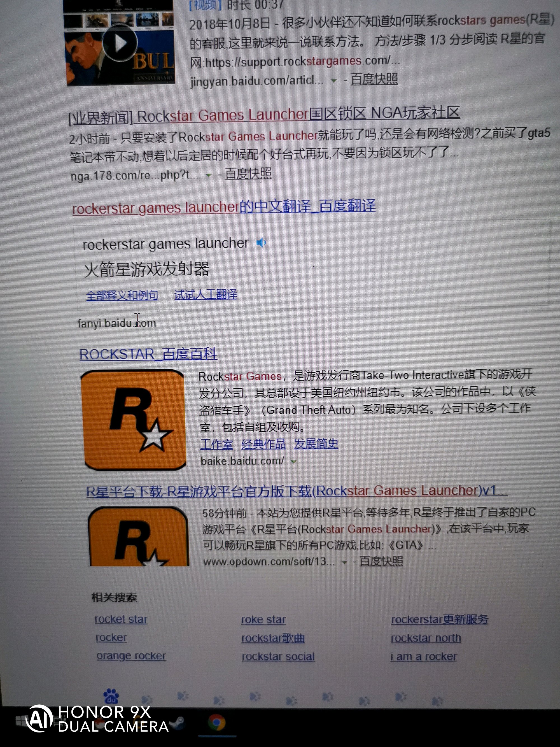Open 经典作品 sub-link under Baike

pos(263,444)
